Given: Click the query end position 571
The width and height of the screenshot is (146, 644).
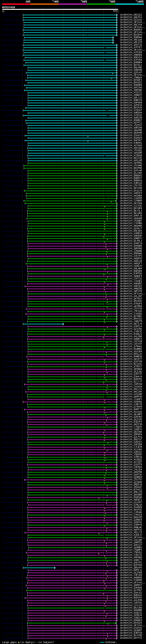Looking at the screenshot, I should click(115, 11).
